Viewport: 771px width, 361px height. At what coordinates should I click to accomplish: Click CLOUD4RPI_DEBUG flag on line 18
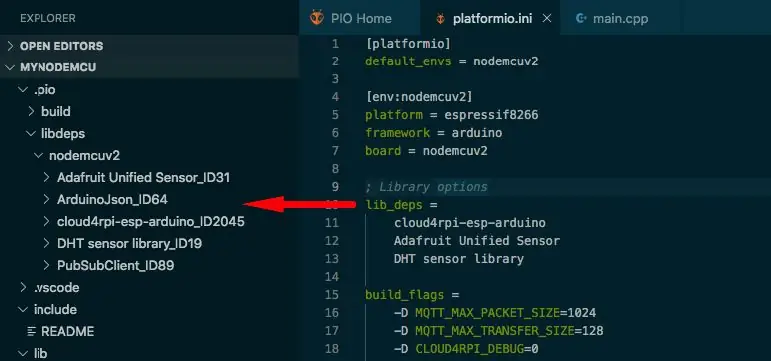tap(470, 349)
